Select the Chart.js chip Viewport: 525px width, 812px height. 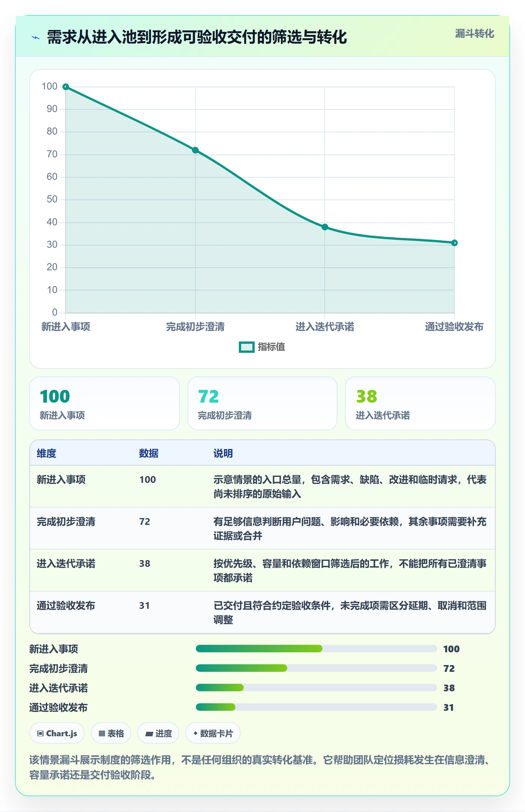[x=57, y=733]
